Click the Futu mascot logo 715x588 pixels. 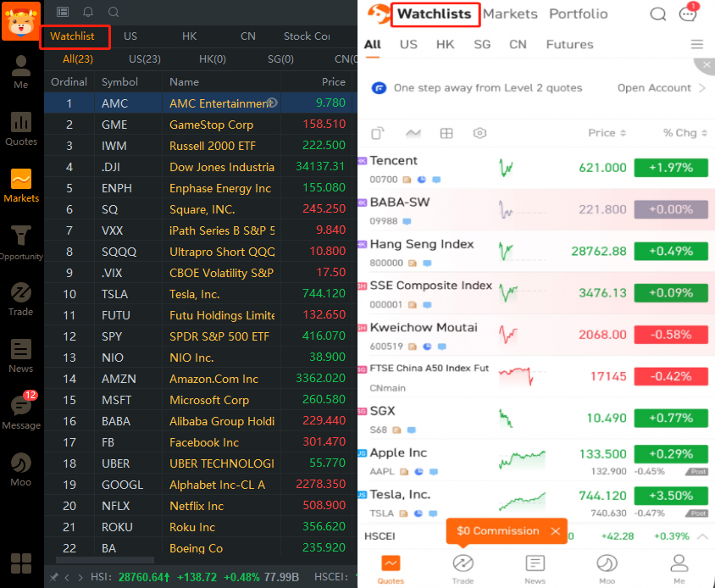[21, 21]
